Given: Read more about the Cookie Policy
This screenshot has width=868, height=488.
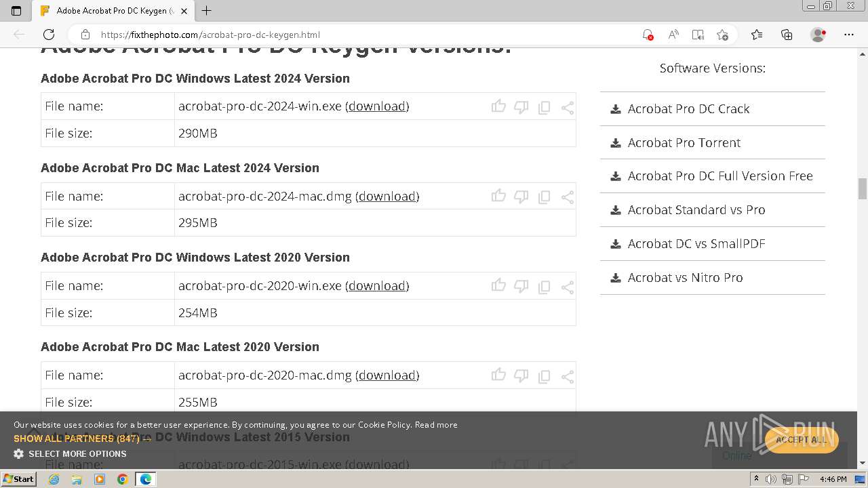Looking at the screenshot, I should (436, 425).
